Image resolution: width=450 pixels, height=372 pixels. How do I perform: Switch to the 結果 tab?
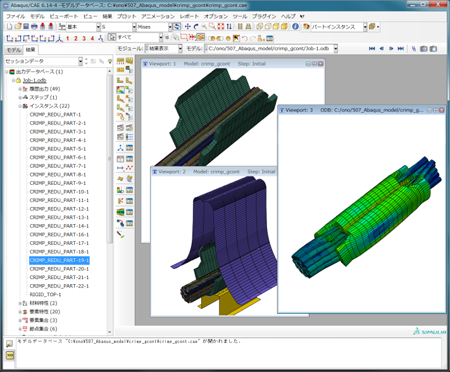[x=30, y=50]
